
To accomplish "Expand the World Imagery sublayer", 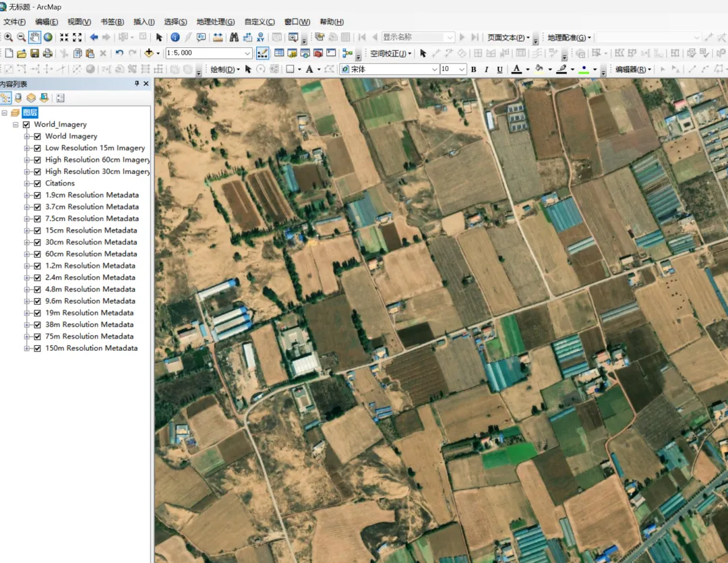I will 28,136.
